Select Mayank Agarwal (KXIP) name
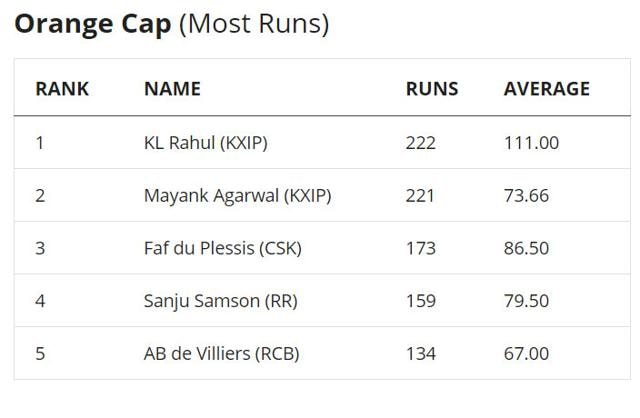 [237, 196]
